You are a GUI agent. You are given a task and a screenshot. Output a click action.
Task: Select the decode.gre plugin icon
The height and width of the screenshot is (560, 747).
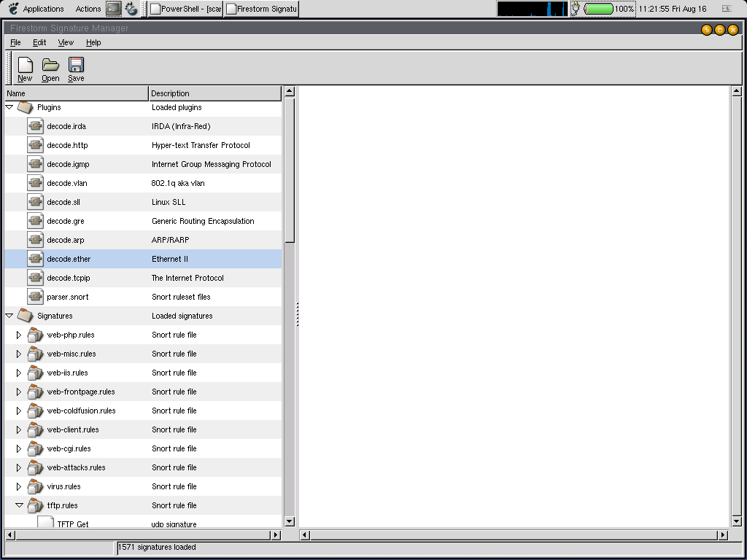pyautogui.click(x=35, y=221)
